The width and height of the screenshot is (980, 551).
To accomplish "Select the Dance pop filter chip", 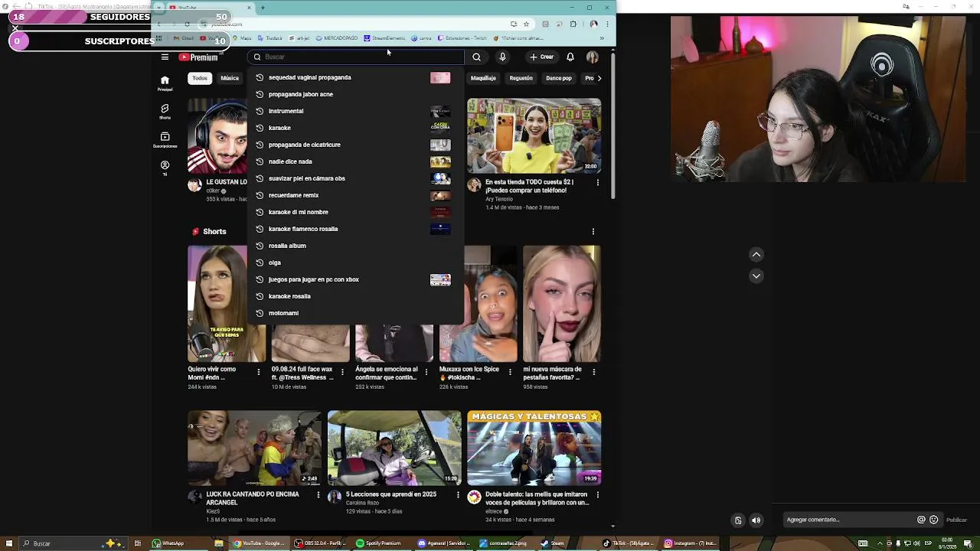I will (x=559, y=78).
